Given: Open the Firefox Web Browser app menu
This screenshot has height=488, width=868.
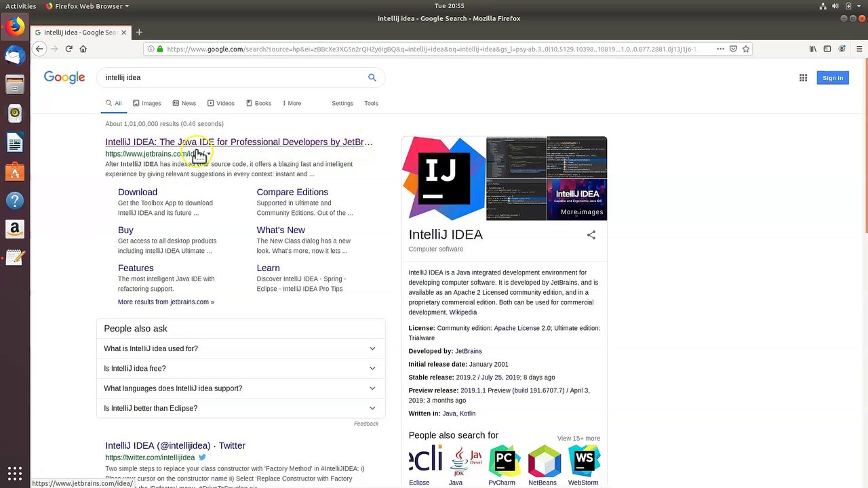Looking at the screenshot, I should [87, 6].
